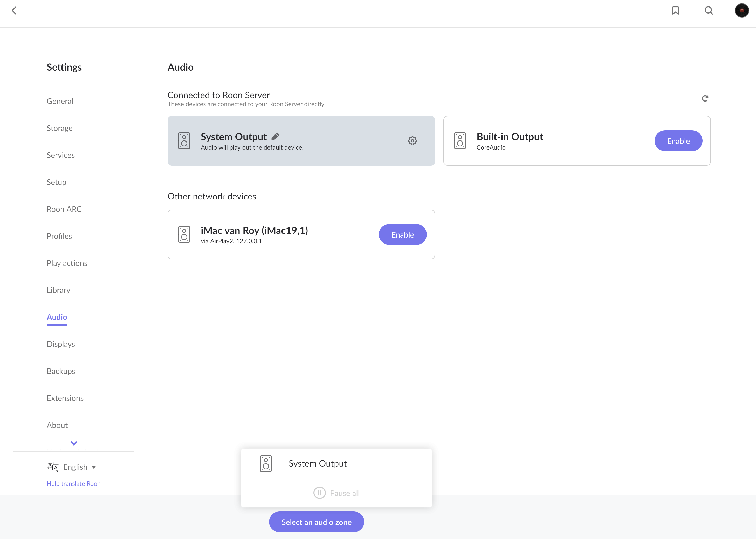Image resolution: width=756 pixels, height=539 pixels.
Task: Click the Other network devices heading
Action: click(x=212, y=196)
